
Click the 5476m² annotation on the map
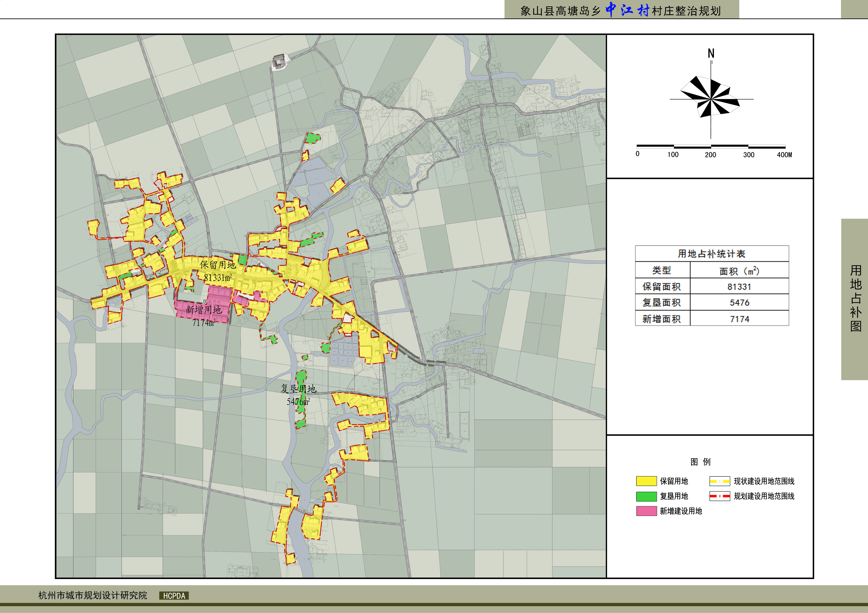298,401
